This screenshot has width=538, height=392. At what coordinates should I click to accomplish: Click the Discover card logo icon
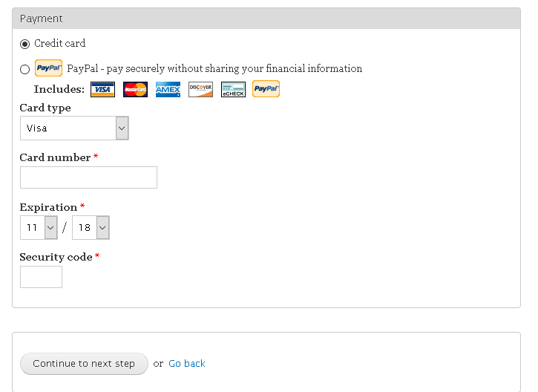(x=200, y=90)
